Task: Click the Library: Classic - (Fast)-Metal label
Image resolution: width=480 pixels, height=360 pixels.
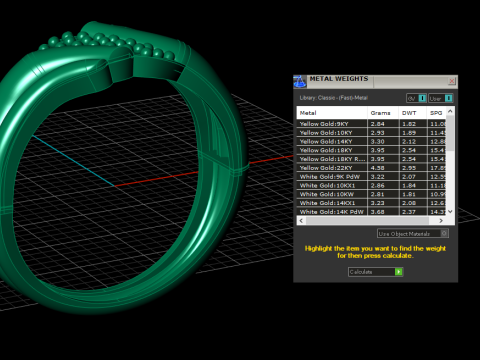Action: pyautogui.click(x=333, y=98)
